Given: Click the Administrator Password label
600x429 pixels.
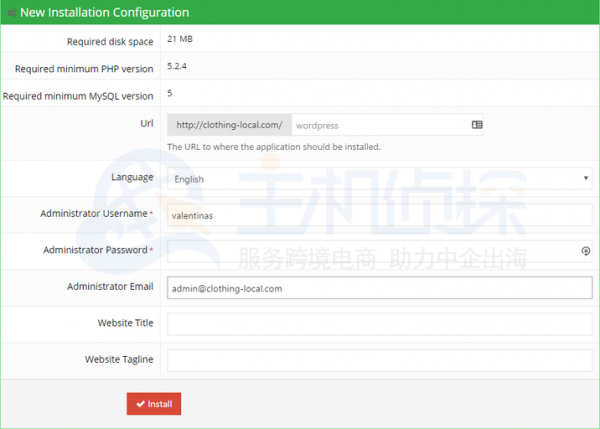Looking at the screenshot, I should (x=95, y=249).
